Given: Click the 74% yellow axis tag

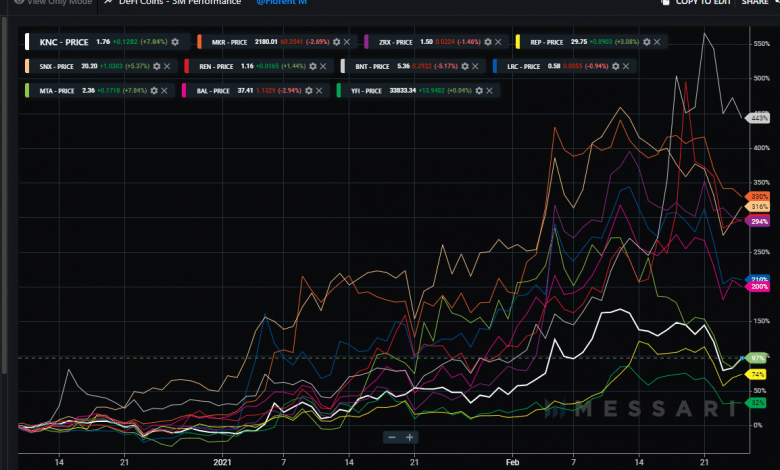Looking at the screenshot, I should [757, 375].
